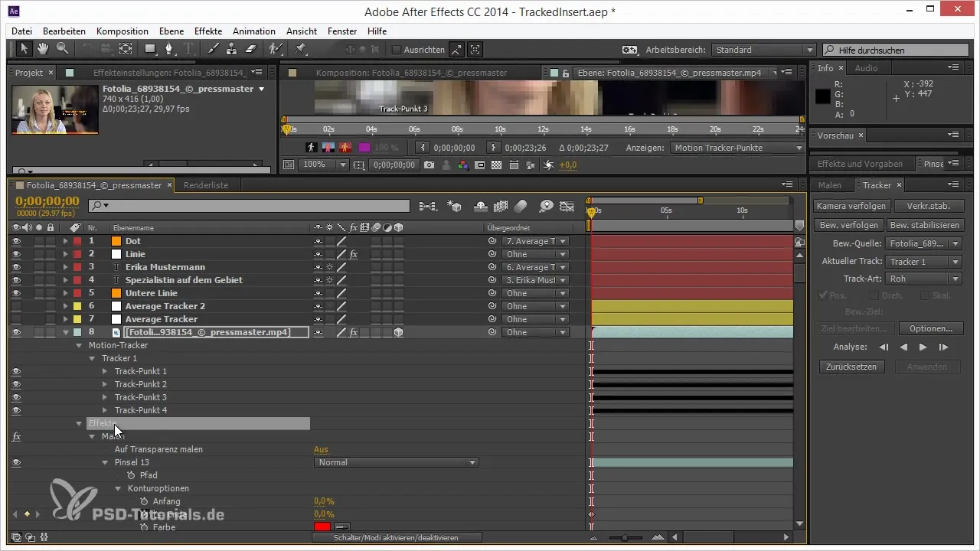This screenshot has width=980, height=551.
Task: Toggle the transparency grid icon in viewer
Action: (496, 165)
